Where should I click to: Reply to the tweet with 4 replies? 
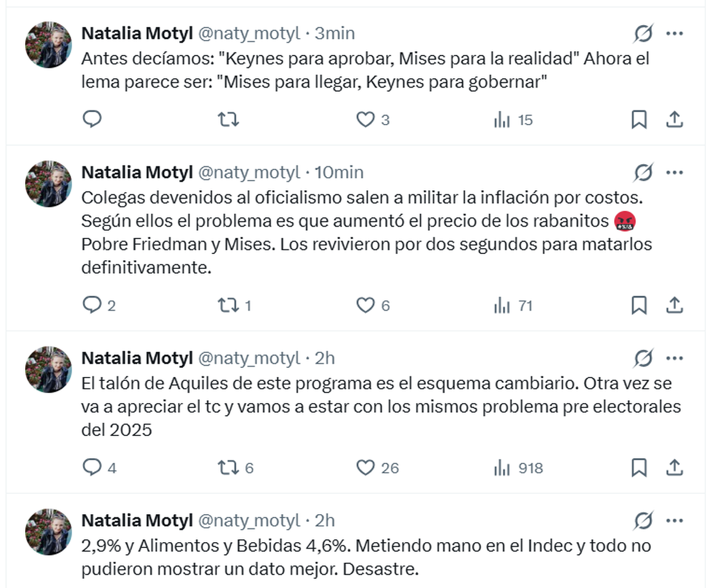pyautogui.click(x=92, y=468)
